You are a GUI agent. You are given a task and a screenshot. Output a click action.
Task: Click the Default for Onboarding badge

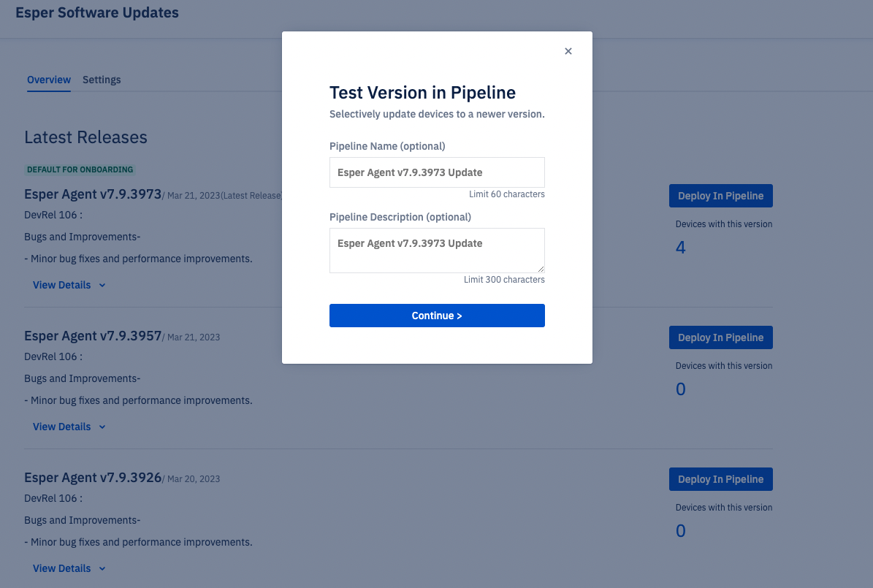point(80,170)
